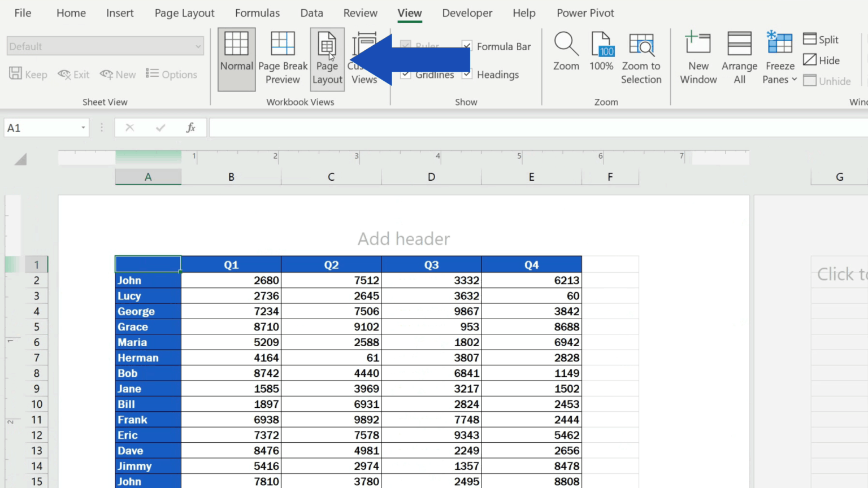Image resolution: width=868 pixels, height=488 pixels.
Task: Open the Default sheet view dropdown
Action: tap(198, 46)
